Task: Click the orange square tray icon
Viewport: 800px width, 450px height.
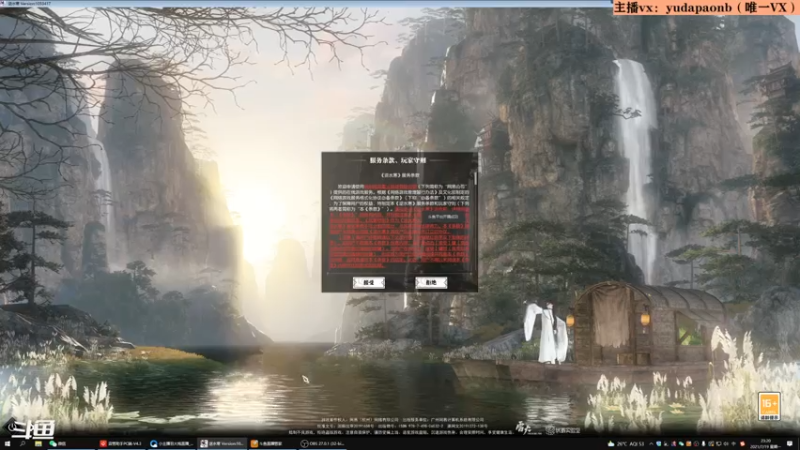Action: [688, 444]
